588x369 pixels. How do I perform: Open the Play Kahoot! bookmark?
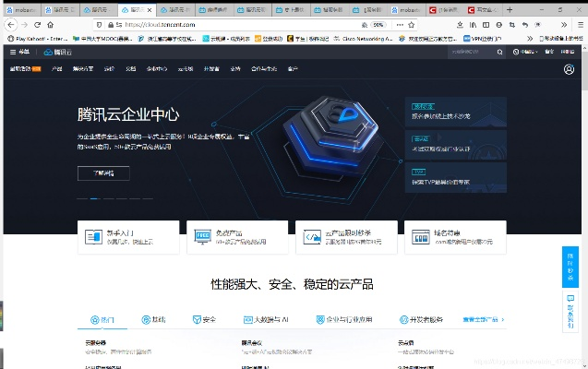(38, 39)
